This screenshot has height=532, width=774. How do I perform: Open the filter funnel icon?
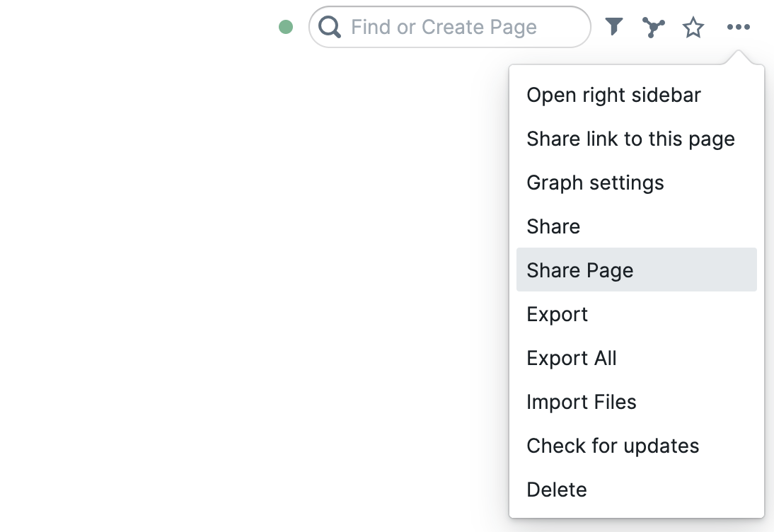coord(614,28)
